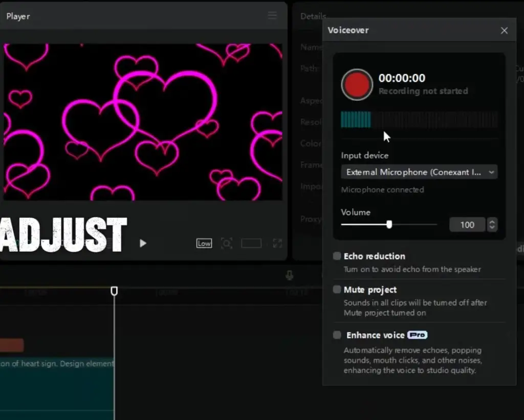Play the video preview
Image resolution: width=524 pixels, height=420 pixels.
[143, 244]
